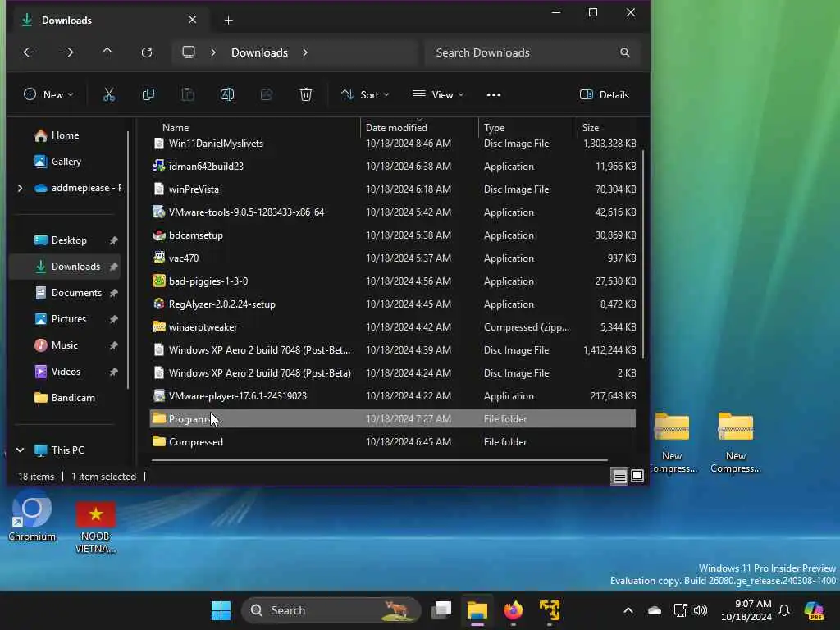The image size is (840, 630).
Task: Select winaerotweaker zip file
Action: coord(393,326)
